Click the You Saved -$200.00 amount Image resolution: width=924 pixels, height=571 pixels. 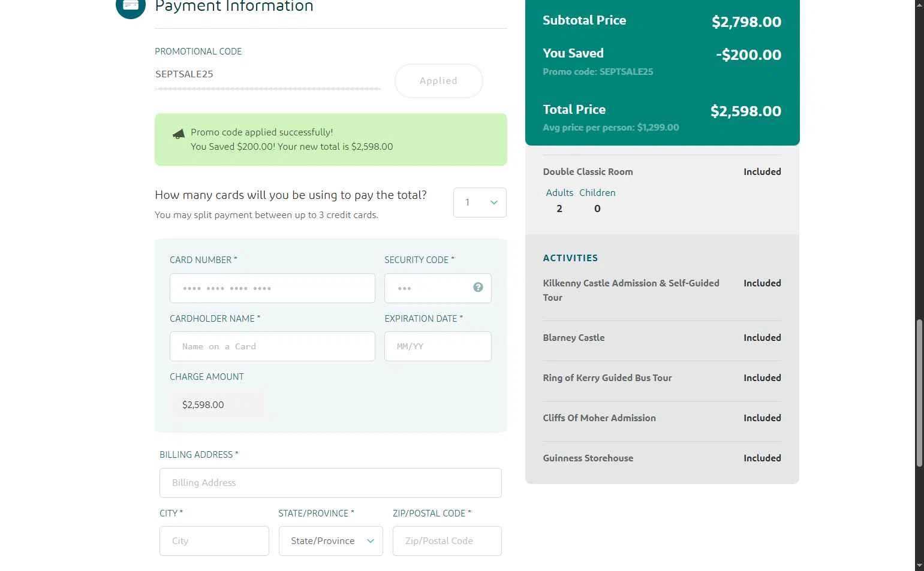coord(748,55)
